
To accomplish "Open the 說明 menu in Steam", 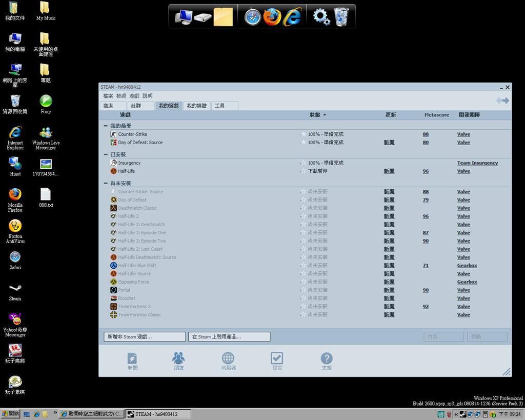I will pos(147,96).
